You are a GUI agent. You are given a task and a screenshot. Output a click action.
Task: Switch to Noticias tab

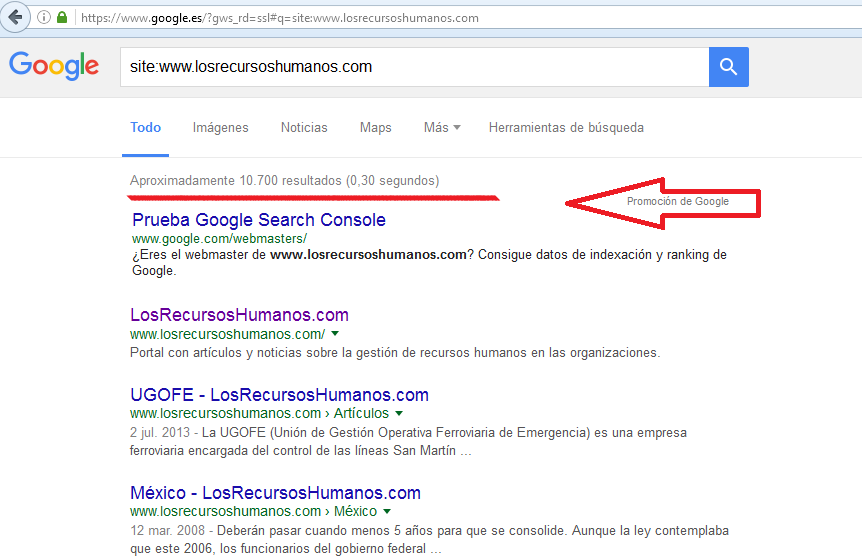point(304,128)
